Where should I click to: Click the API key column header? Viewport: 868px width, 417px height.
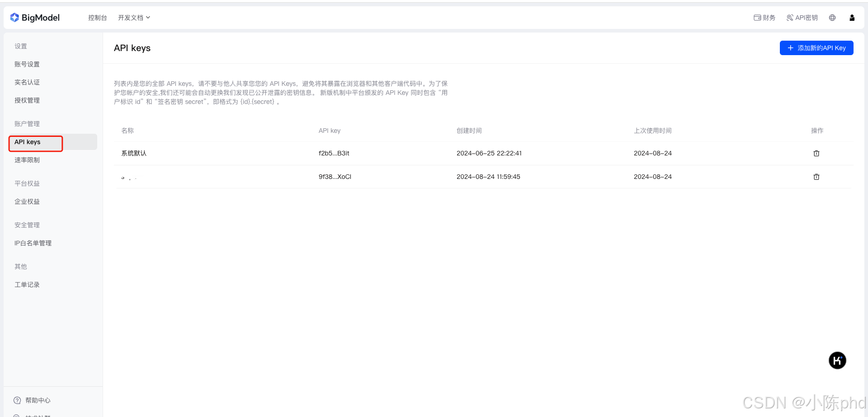coord(330,131)
